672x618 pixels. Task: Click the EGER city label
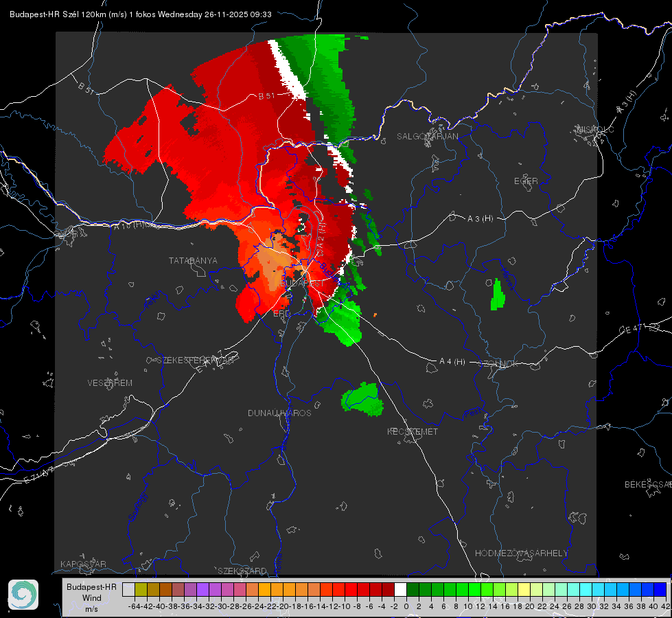[526, 181]
